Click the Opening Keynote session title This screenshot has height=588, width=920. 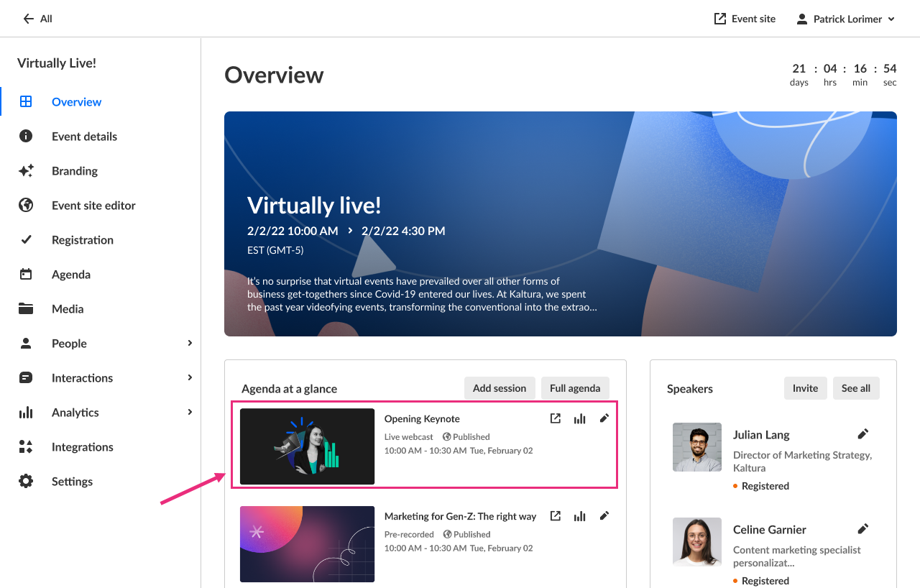[422, 418]
